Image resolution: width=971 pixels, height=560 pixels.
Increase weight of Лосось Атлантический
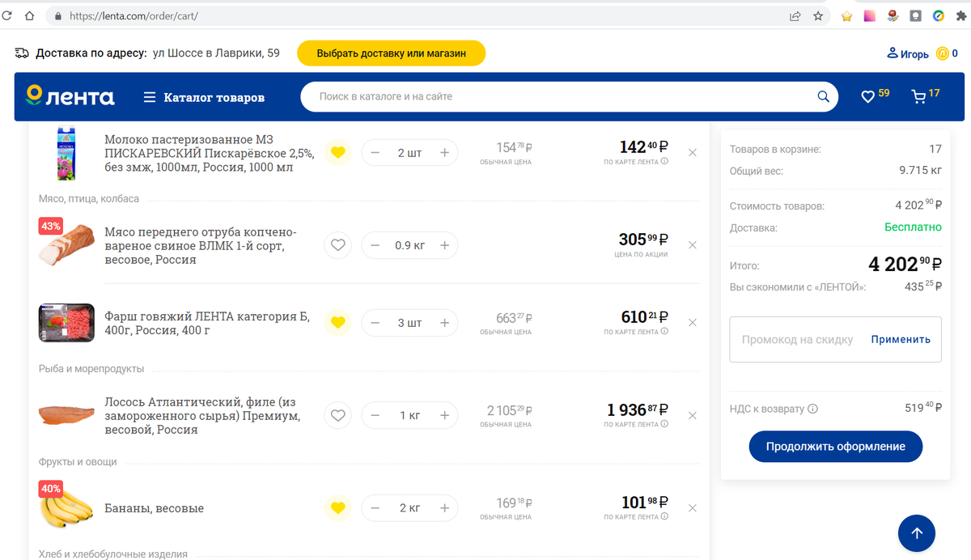[444, 415]
